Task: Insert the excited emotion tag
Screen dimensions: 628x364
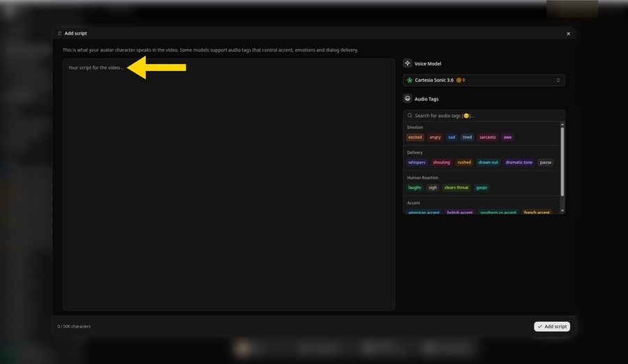Action: (415, 137)
